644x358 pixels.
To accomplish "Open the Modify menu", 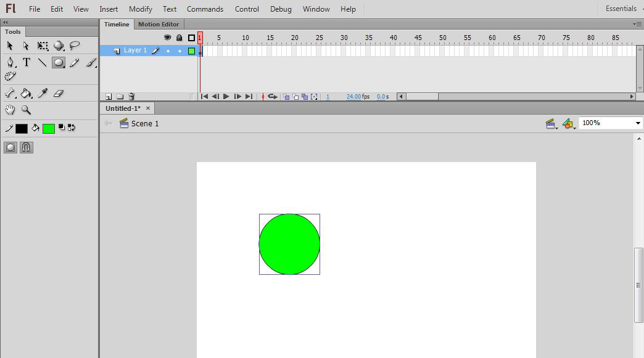I will pos(141,9).
